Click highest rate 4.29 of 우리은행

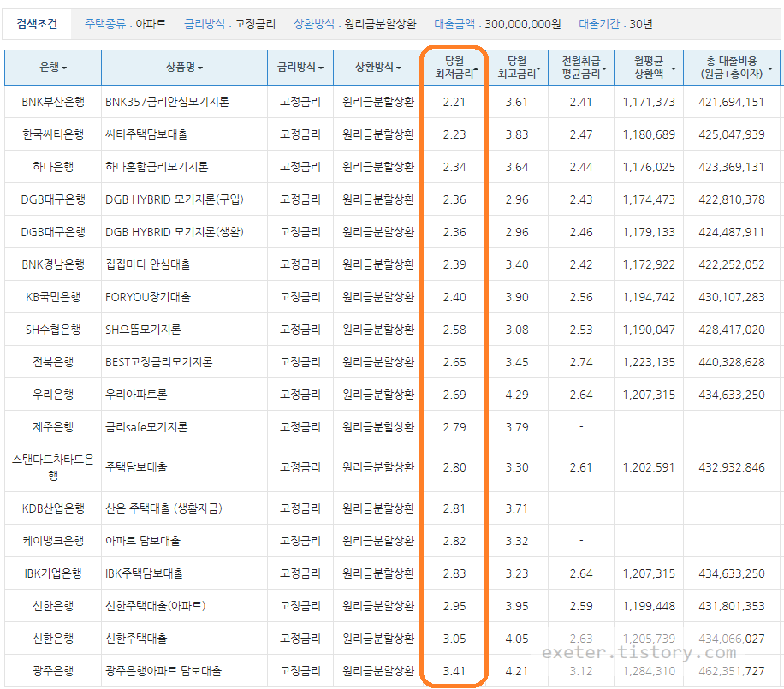click(517, 395)
